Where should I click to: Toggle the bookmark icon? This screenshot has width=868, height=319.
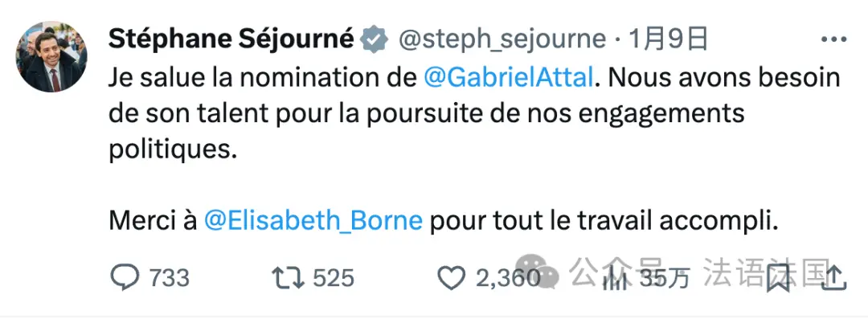coord(778,278)
